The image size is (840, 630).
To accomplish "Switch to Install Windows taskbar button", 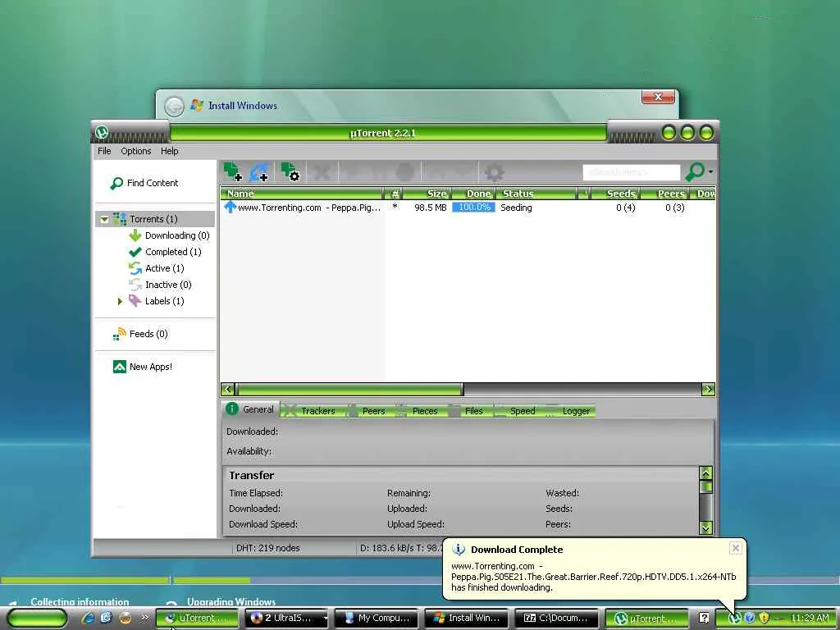I will (467, 619).
